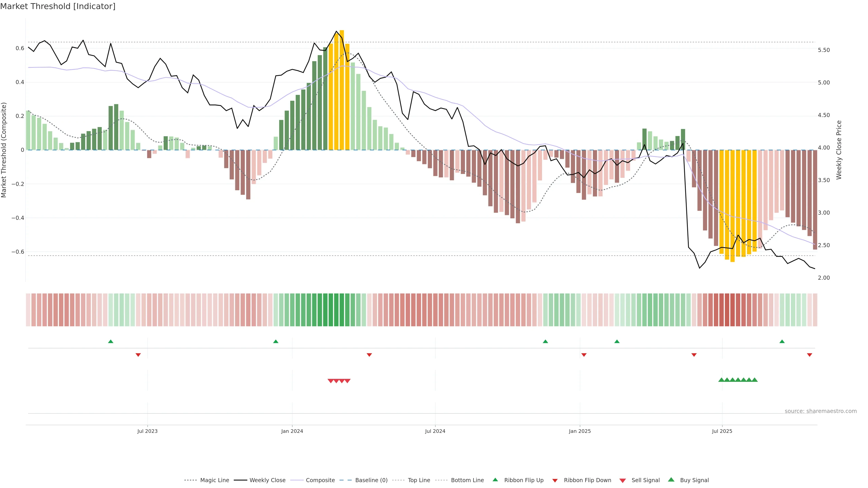This screenshot has width=868, height=488.
Task: Hide the Composite line via legend
Action: click(x=320, y=480)
